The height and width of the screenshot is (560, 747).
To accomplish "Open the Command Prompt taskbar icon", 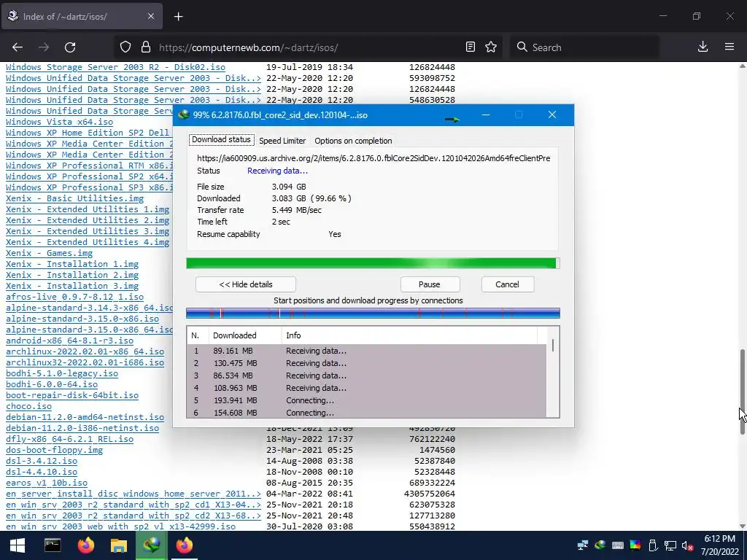I will coord(53,545).
